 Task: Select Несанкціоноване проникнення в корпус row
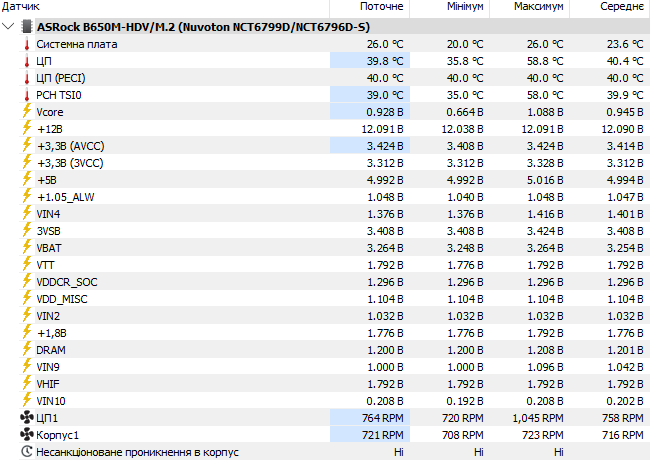coord(137,452)
